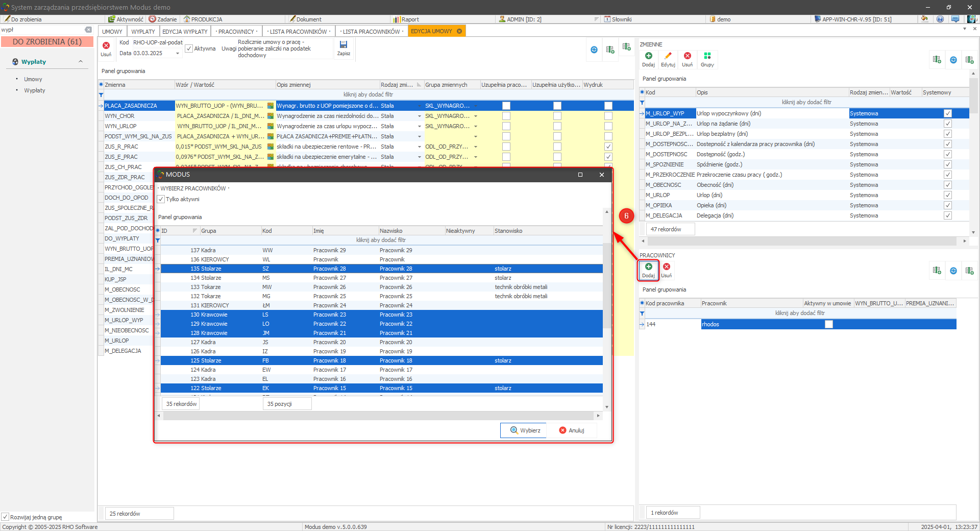The height and width of the screenshot is (531, 980).
Task: Open the Słowniki menu
Action: (621, 19)
